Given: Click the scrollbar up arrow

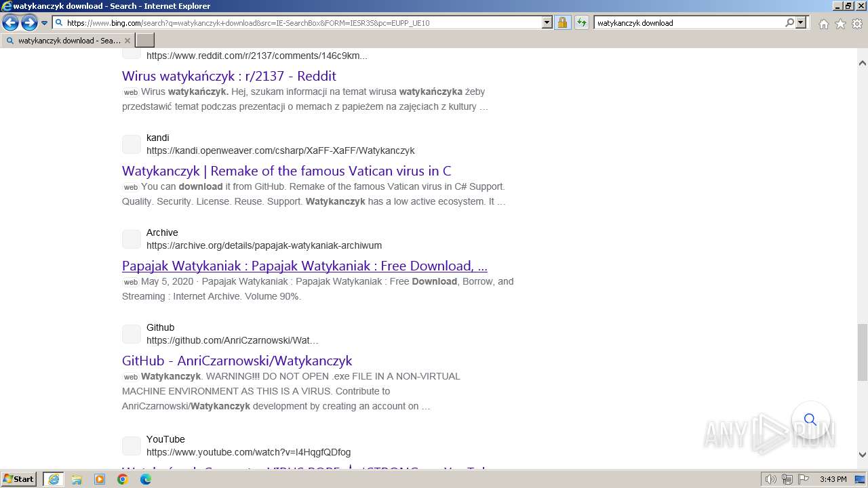Looking at the screenshot, I should (863, 63).
